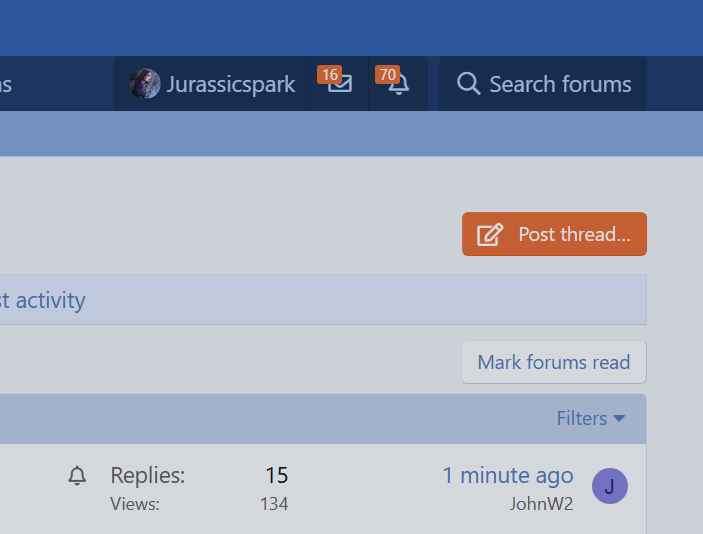The width and height of the screenshot is (703, 534).
Task: Click the bell icon beside Replies
Action: (x=77, y=476)
